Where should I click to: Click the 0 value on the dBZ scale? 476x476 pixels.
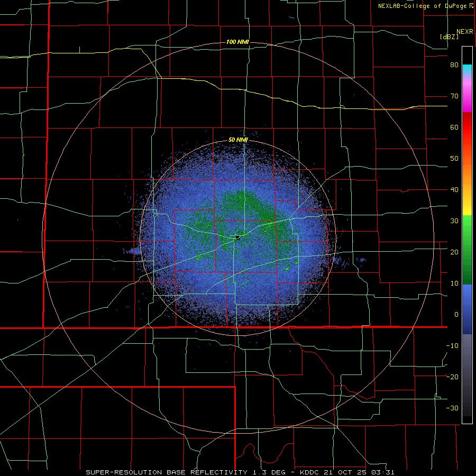[456, 315]
